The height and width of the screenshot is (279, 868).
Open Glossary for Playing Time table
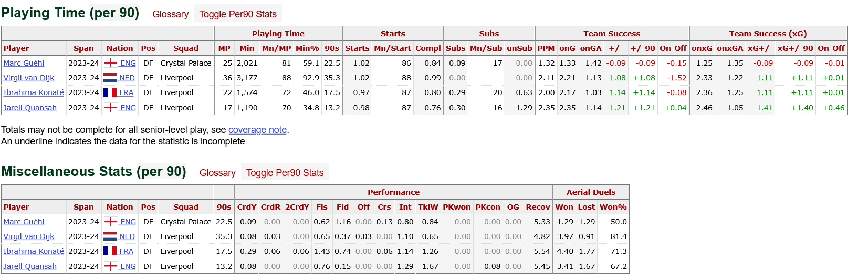tap(170, 14)
